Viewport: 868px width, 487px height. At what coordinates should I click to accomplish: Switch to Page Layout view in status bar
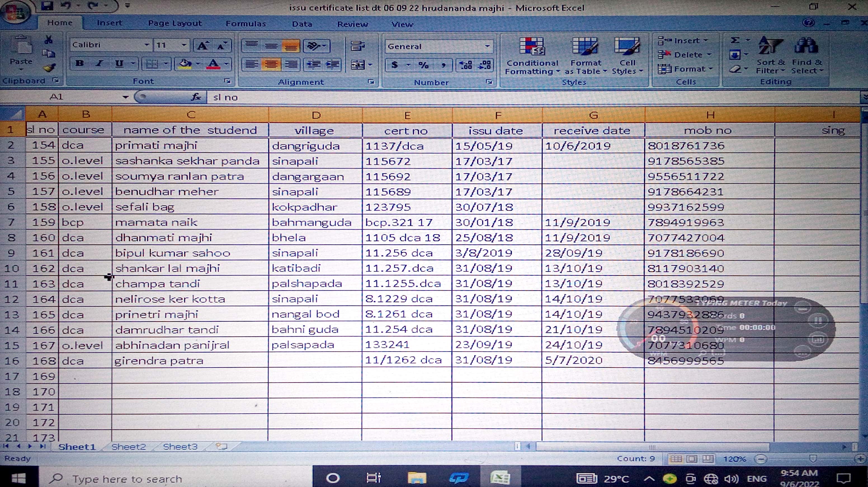tap(692, 459)
